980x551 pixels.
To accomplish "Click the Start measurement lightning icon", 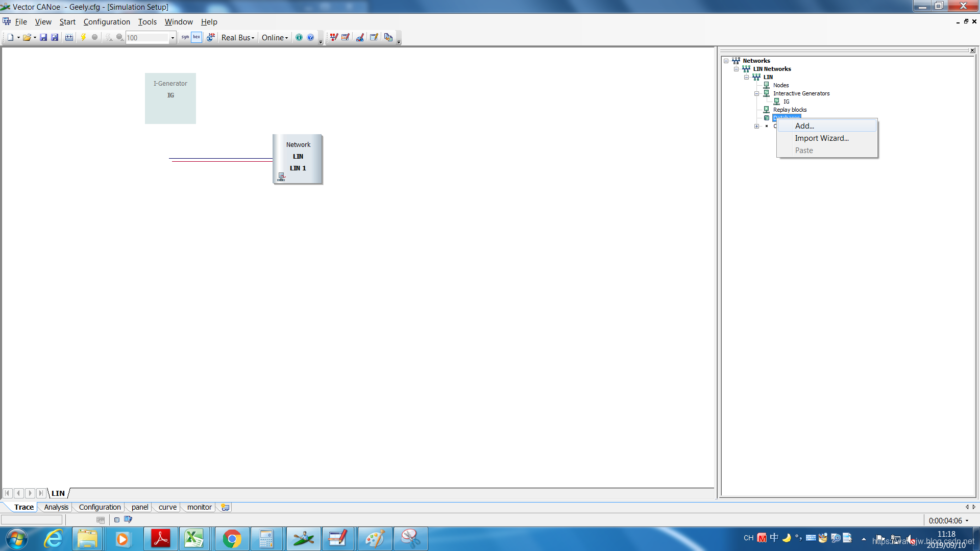I will click(83, 37).
